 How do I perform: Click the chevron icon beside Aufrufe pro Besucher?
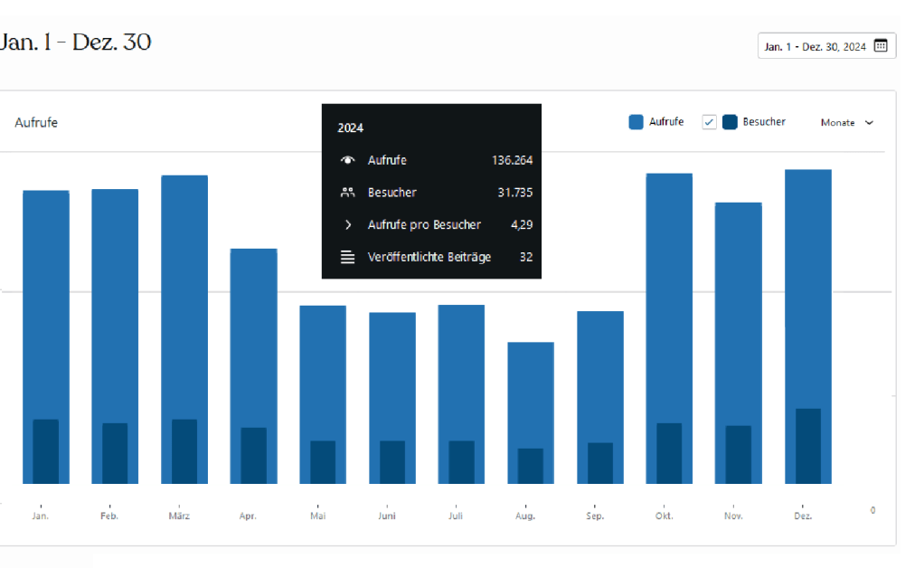coord(347,224)
